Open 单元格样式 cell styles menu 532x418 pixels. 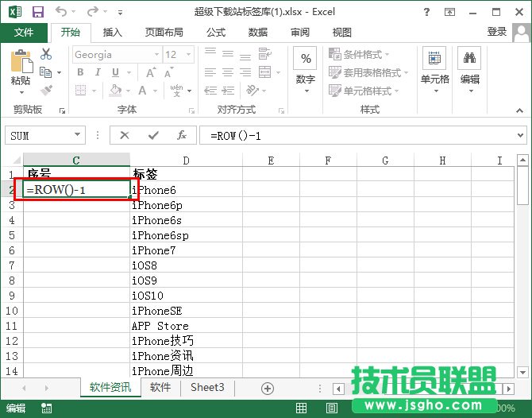364,91
